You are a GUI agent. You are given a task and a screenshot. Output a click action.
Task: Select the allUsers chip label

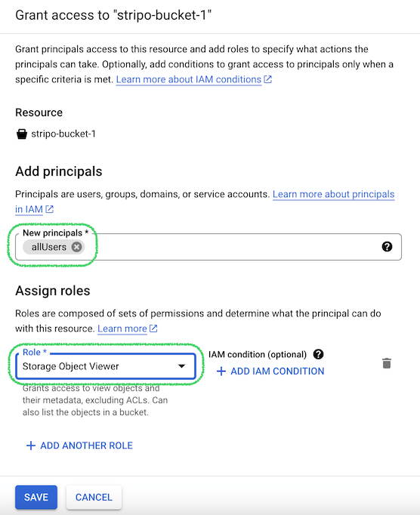48,247
